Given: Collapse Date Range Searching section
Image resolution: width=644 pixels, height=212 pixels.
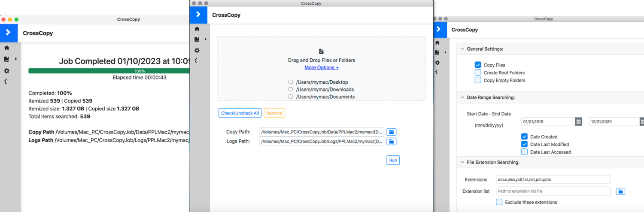Looking at the screenshot, I should point(462,97).
